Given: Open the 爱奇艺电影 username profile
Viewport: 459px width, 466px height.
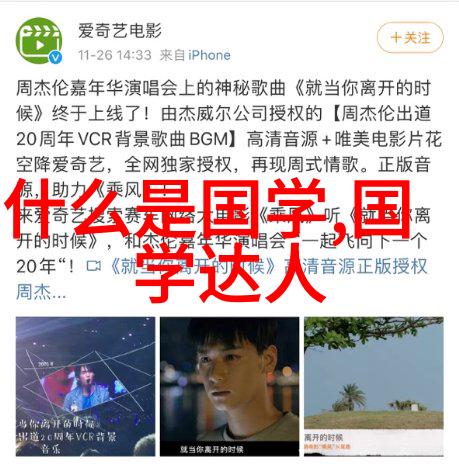Looking at the screenshot, I should coord(120,30).
